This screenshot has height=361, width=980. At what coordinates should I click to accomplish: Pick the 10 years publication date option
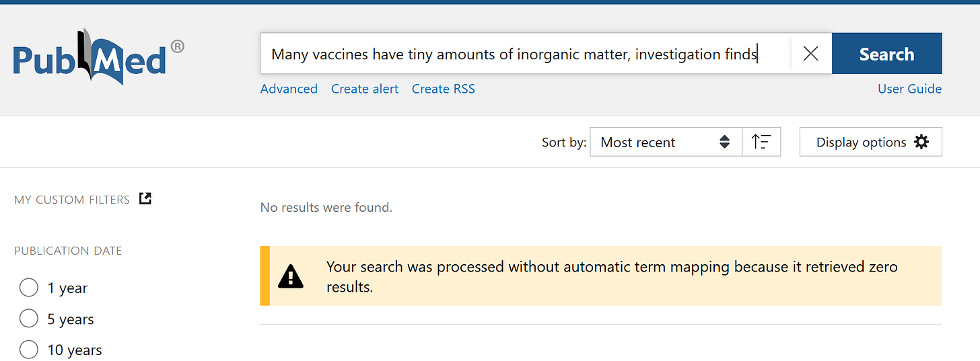(x=29, y=350)
